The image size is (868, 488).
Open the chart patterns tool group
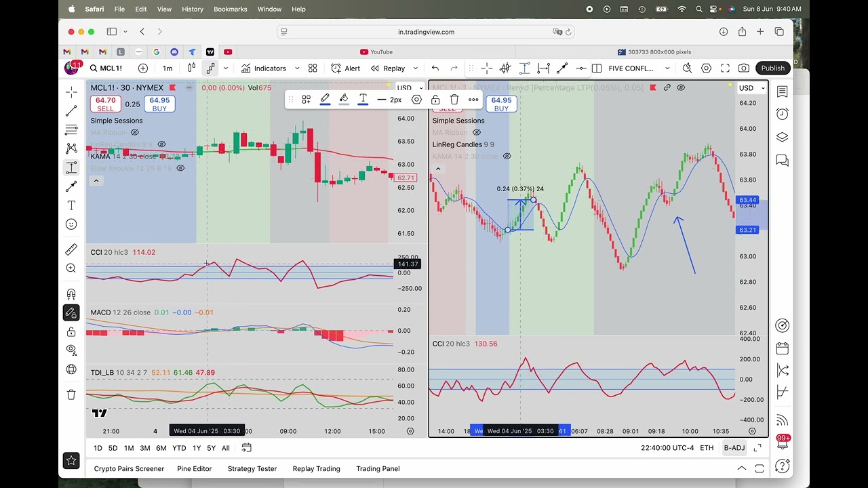click(x=71, y=148)
